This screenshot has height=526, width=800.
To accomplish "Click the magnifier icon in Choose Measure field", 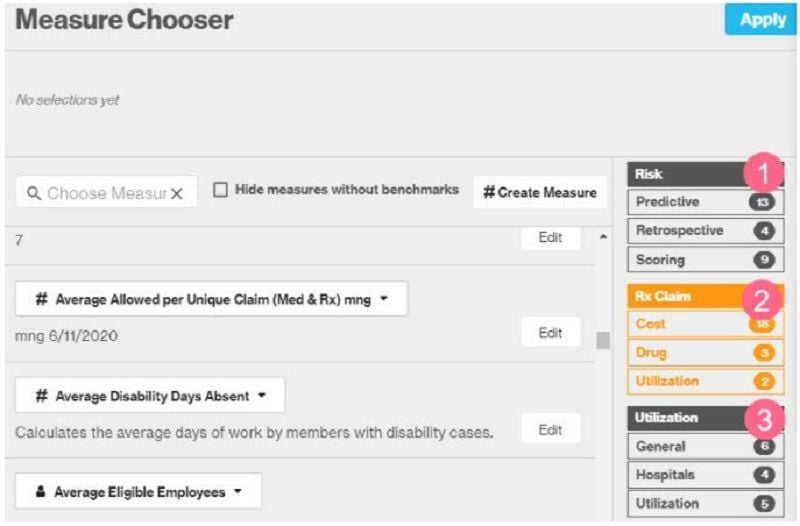I will point(33,193).
